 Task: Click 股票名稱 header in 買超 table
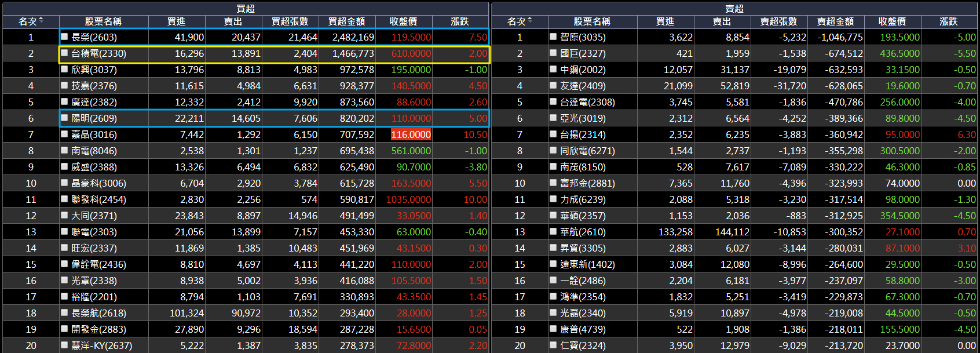(x=103, y=21)
